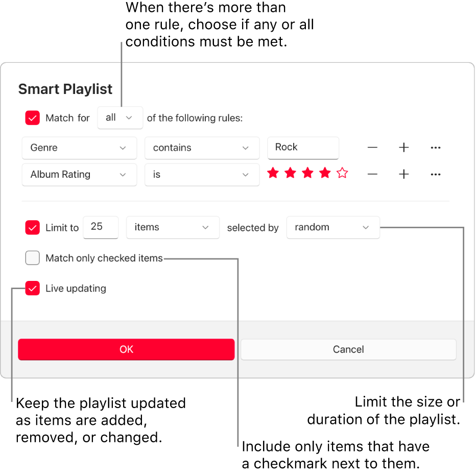
Task: Open the all conditions dropdown
Action: [120, 117]
